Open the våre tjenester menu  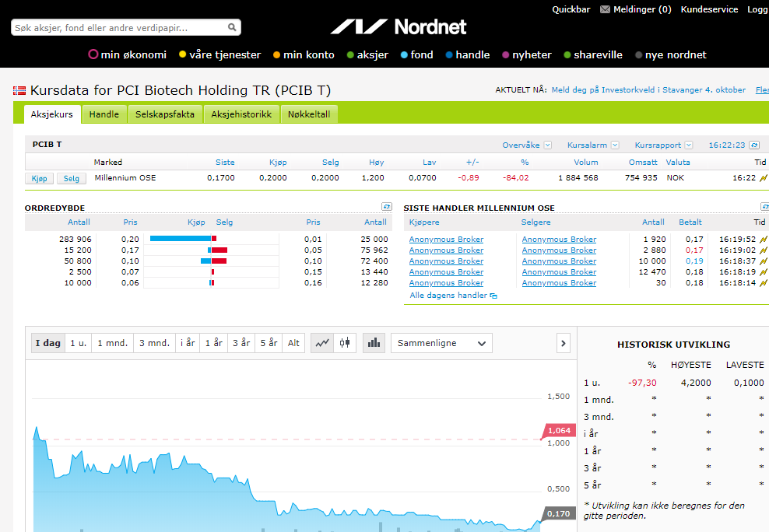(219, 55)
